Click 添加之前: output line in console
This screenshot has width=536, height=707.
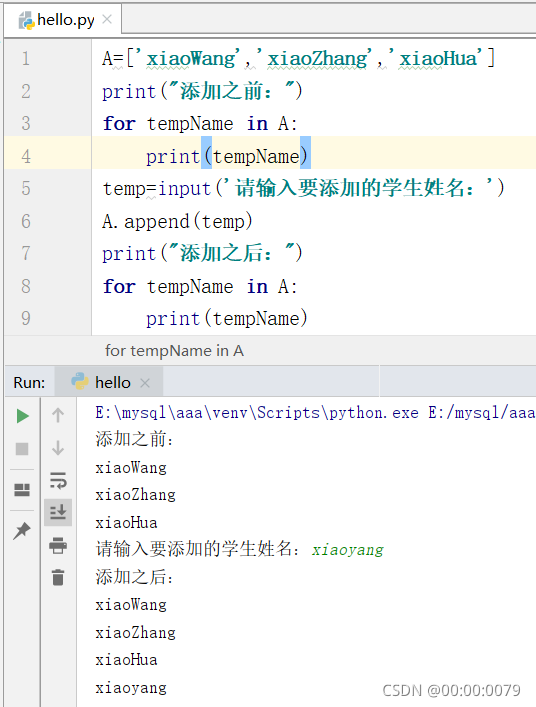(134, 439)
